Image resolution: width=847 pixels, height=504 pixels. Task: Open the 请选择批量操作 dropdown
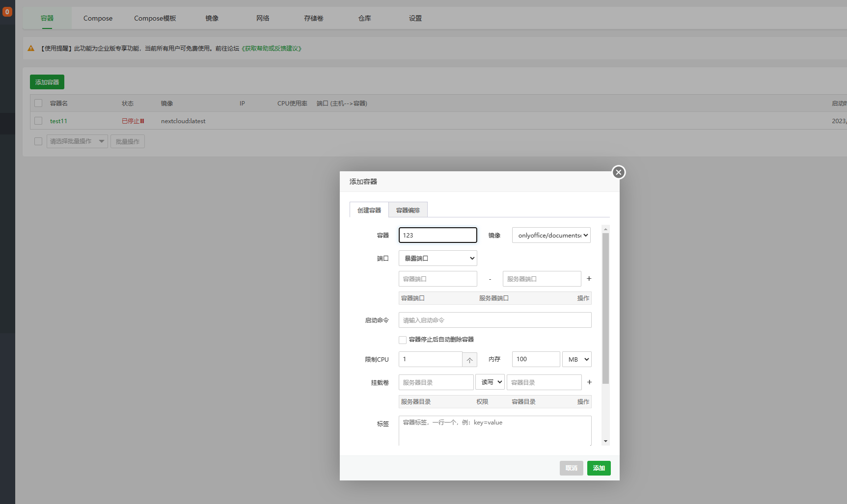coord(77,141)
